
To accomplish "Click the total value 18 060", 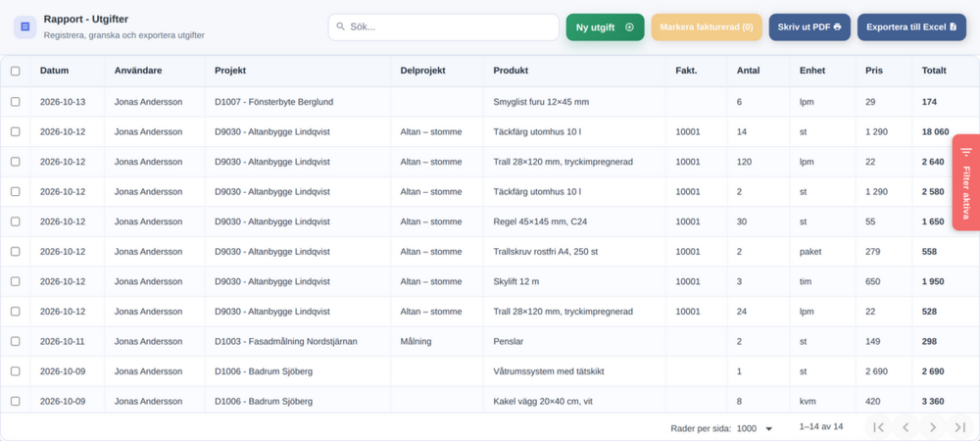I will coord(936,131).
